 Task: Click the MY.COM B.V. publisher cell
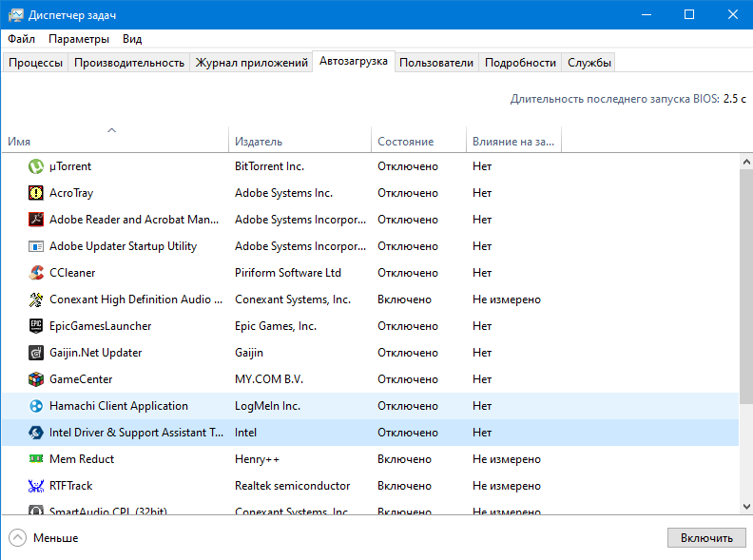click(x=269, y=379)
